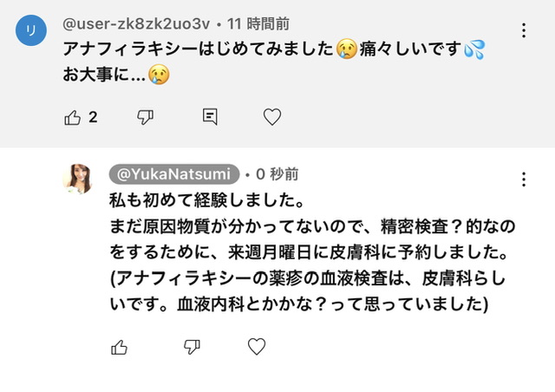
Task: Dislike the reply by @YukaNatsumi
Action: coord(193,348)
